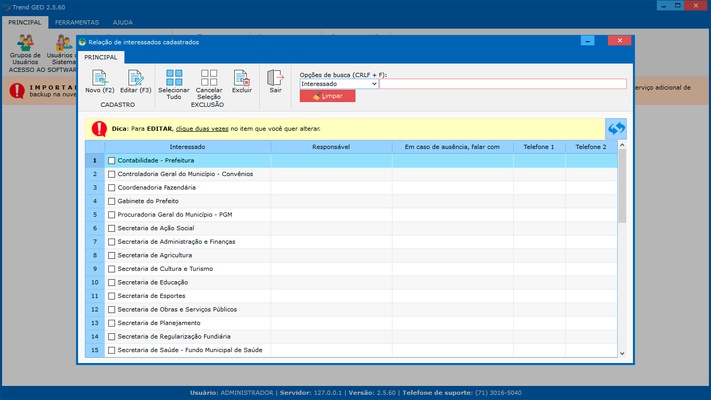Viewport: 711px width, 400px height.
Task: Select PRINCIPAL tab in main window
Action: tap(24, 22)
